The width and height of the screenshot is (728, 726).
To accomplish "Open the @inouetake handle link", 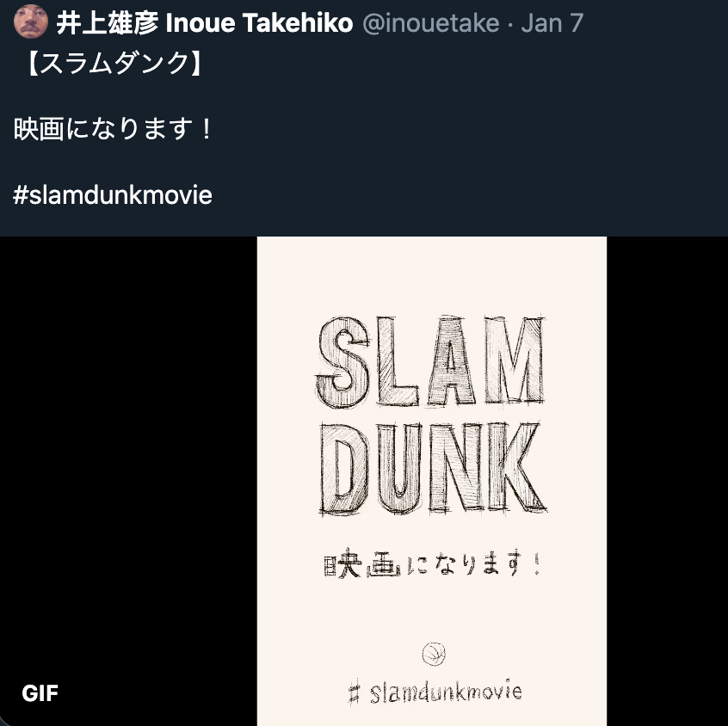I will [x=431, y=23].
